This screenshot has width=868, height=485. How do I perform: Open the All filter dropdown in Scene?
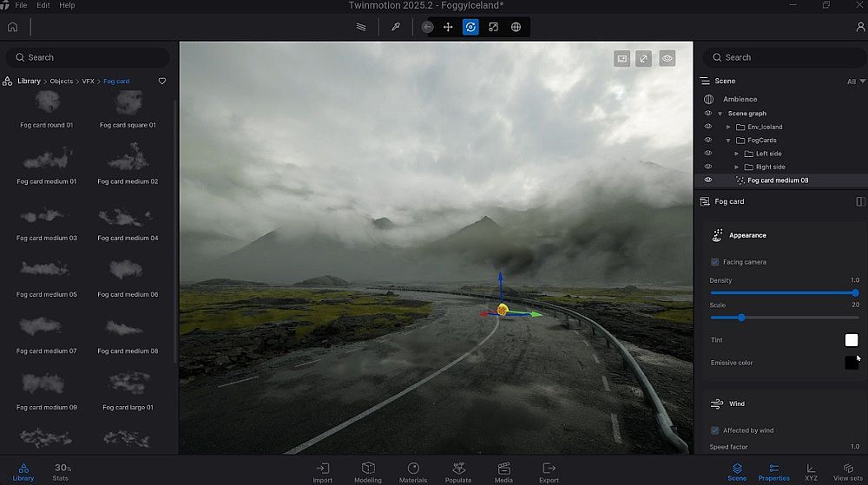(856, 82)
